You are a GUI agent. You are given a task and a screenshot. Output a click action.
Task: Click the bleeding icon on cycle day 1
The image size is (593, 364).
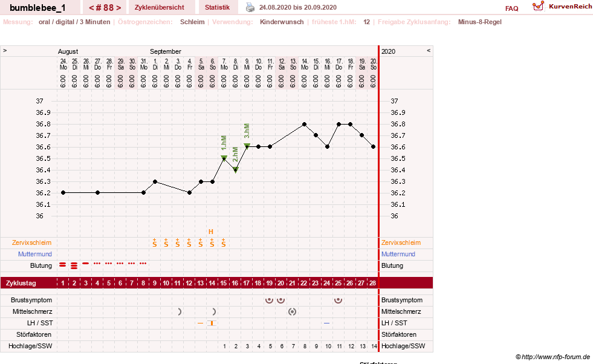coord(63,265)
